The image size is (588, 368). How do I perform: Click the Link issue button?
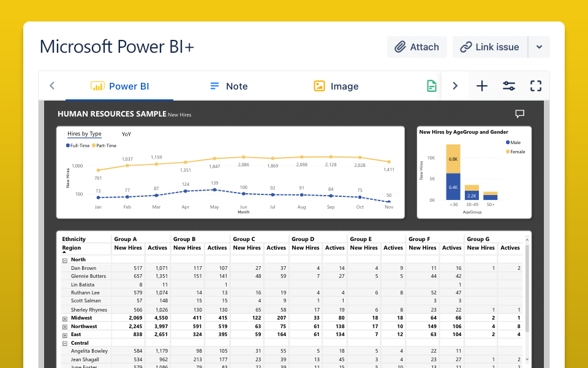[490, 47]
